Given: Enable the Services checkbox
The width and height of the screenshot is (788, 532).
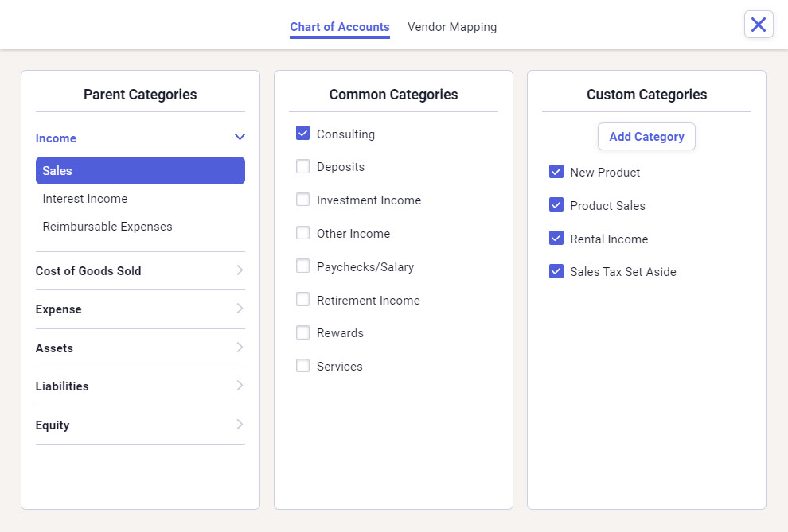Looking at the screenshot, I should 302,366.
